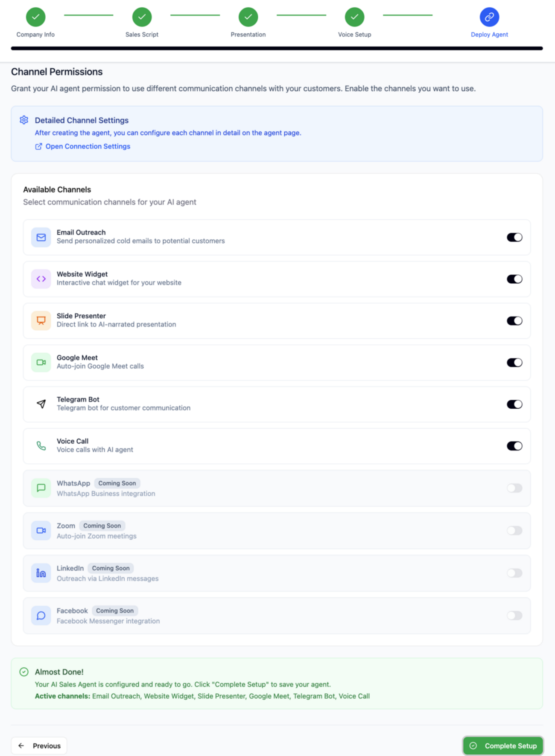This screenshot has width=555, height=756.
Task: Select the Slide Presenter presentation icon
Action: (41, 320)
